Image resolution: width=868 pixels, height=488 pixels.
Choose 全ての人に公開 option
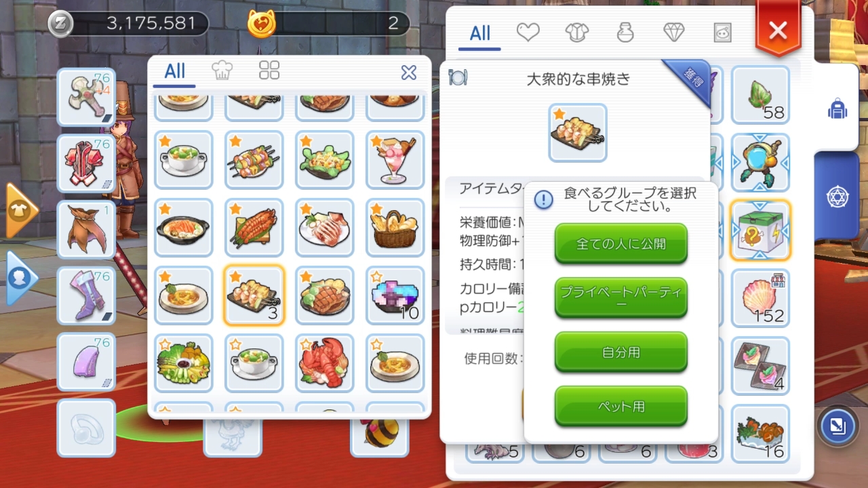(621, 243)
